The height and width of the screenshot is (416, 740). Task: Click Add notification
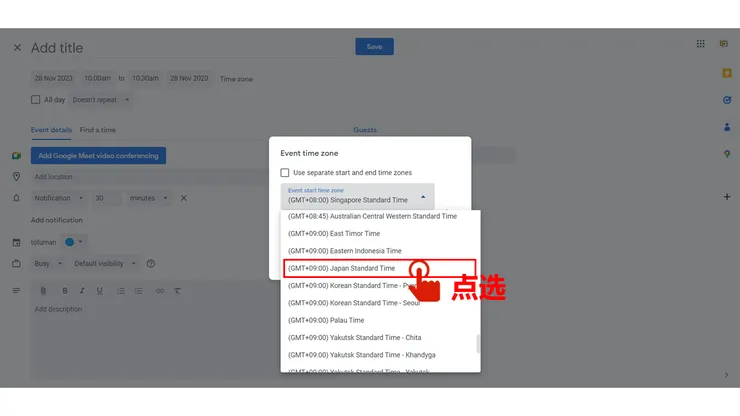point(57,220)
